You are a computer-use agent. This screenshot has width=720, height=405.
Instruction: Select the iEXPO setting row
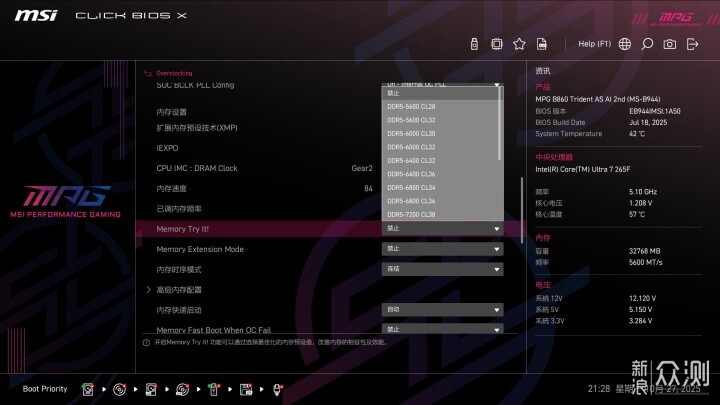click(167, 148)
